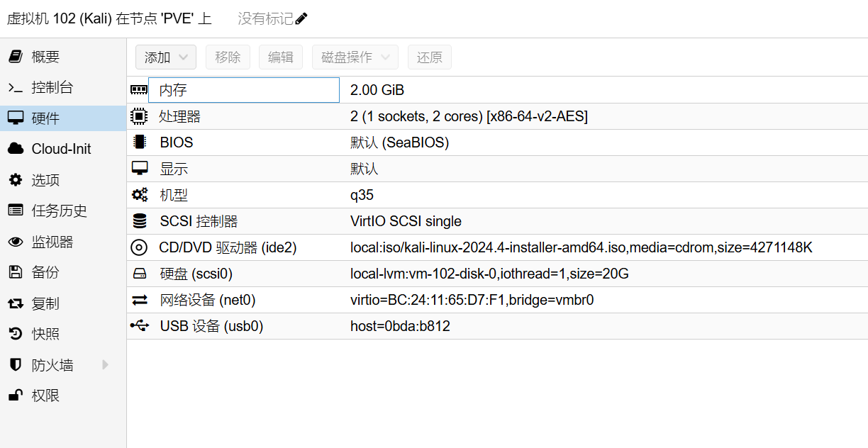Click the hard disk scsi0 icon

139,274
